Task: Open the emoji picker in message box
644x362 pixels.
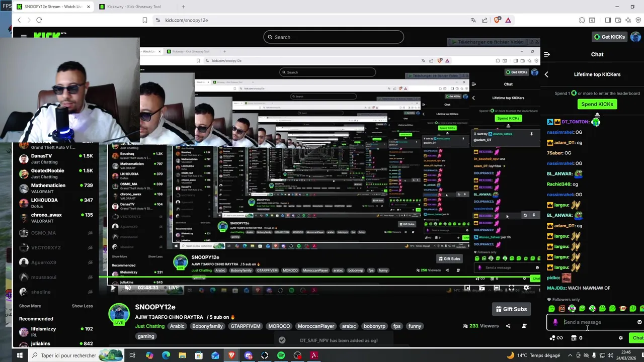Action: (x=639, y=322)
